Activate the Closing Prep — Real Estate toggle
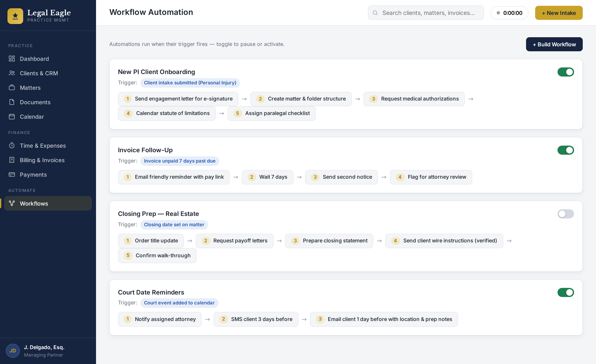This screenshot has width=596, height=364. point(566,214)
